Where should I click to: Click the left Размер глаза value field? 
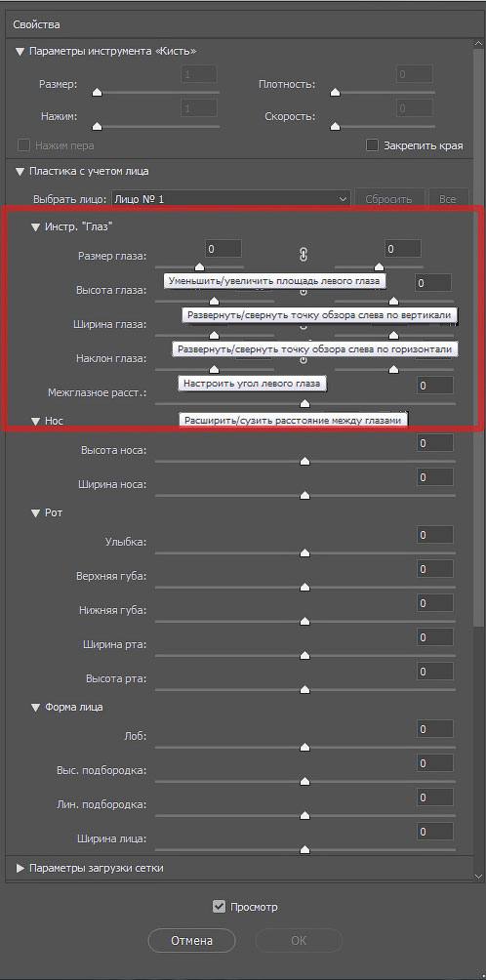pyautogui.click(x=223, y=249)
